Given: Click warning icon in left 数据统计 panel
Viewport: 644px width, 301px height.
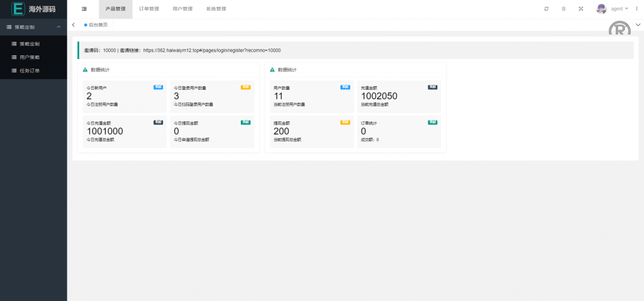Looking at the screenshot, I should pyautogui.click(x=86, y=70).
